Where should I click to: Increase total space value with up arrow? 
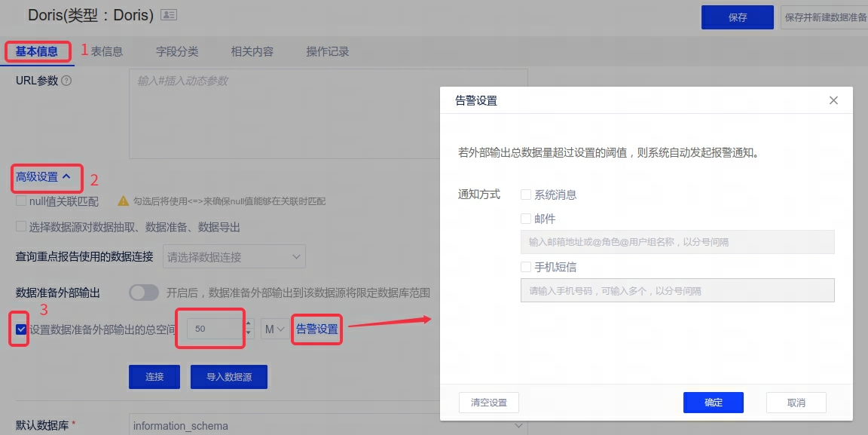coord(249,324)
